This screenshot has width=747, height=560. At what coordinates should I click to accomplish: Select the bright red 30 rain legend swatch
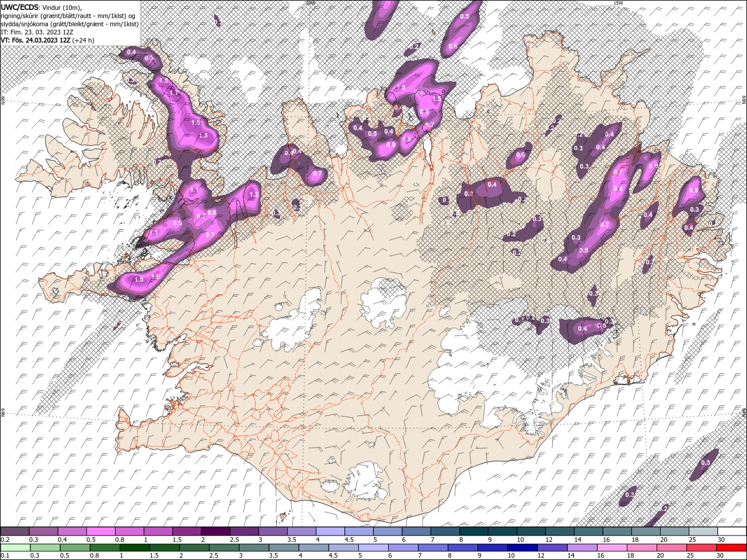point(732,548)
